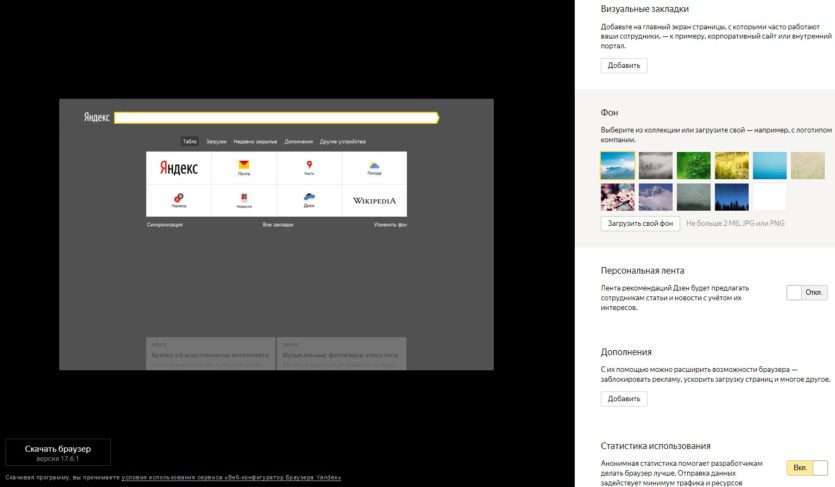
Task: Open the Диск cloud drive tile
Action: tap(309, 201)
